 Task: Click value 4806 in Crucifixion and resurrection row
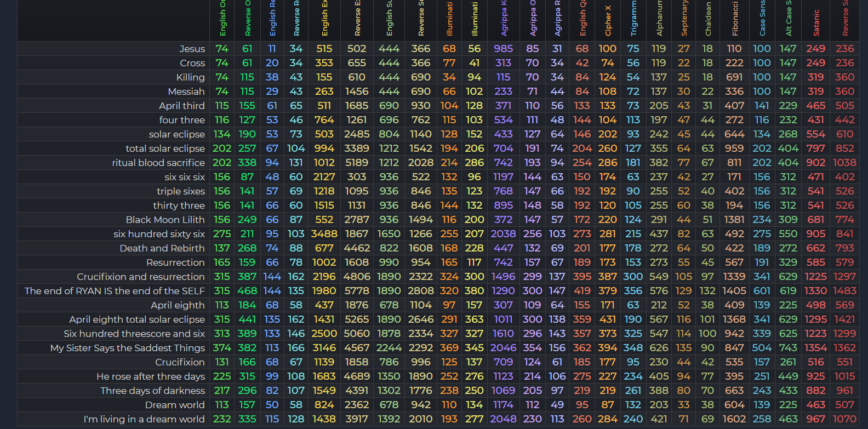click(357, 277)
